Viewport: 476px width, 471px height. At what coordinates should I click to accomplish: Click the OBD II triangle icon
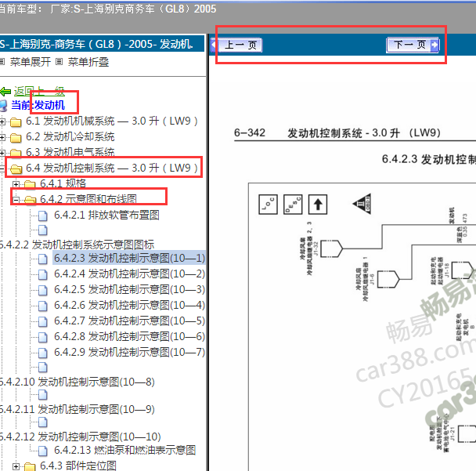click(x=362, y=204)
